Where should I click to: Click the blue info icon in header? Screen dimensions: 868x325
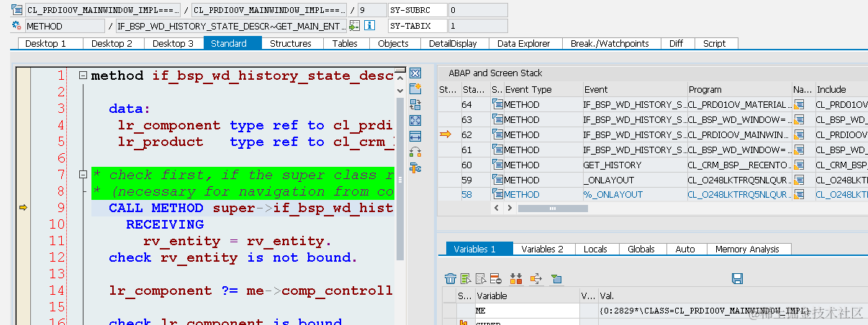370,26
